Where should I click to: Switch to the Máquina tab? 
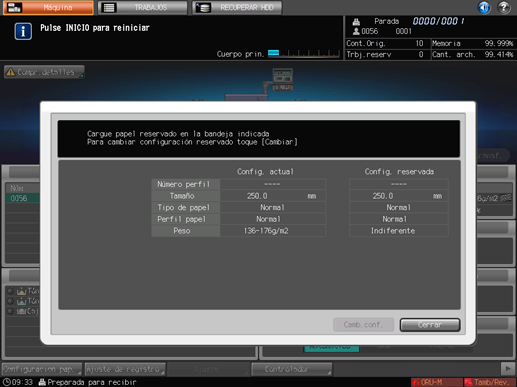click(48, 7)
